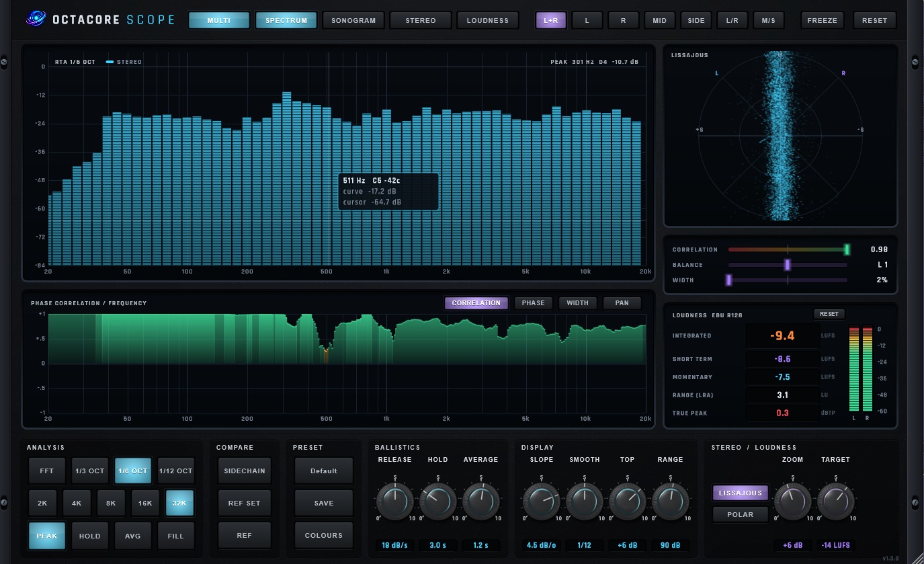Reset the loudness EBU R128 meter
The width and height of the screenshot is (924, 564).
click(x=829, y=314)
